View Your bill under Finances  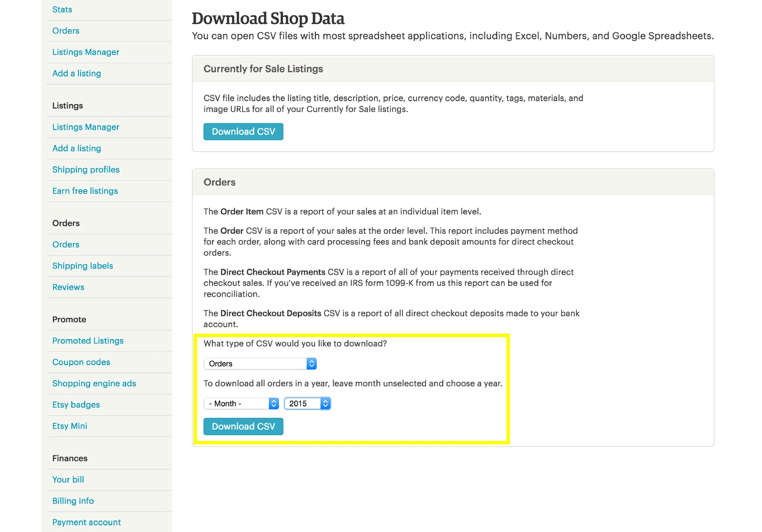pyautogui.click(x=68, y=479)
